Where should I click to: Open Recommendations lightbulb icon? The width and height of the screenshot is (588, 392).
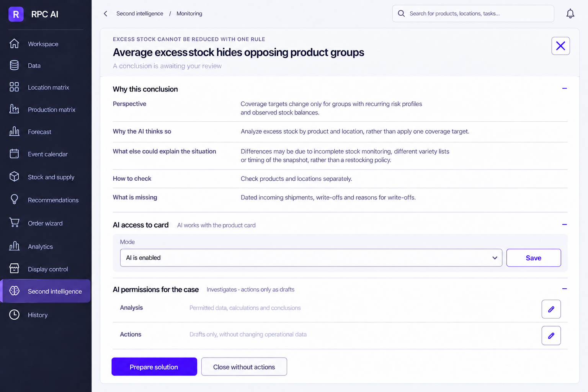14,199
